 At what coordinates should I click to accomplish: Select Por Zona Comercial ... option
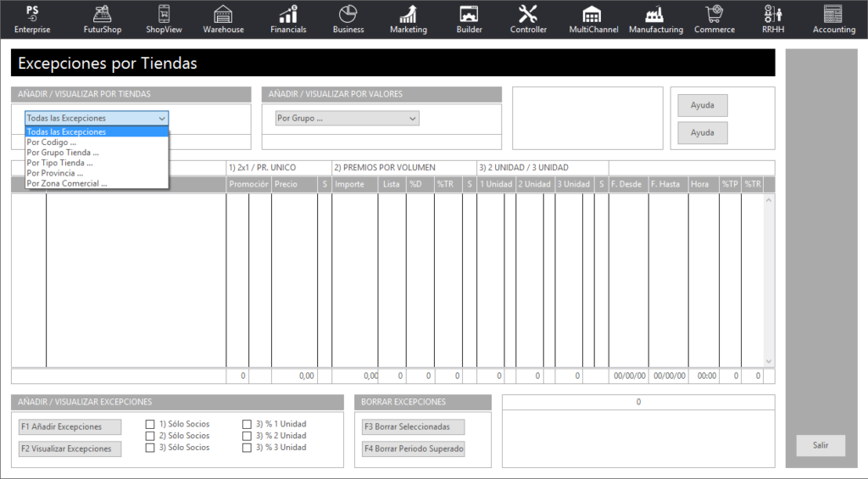(97, 183)
